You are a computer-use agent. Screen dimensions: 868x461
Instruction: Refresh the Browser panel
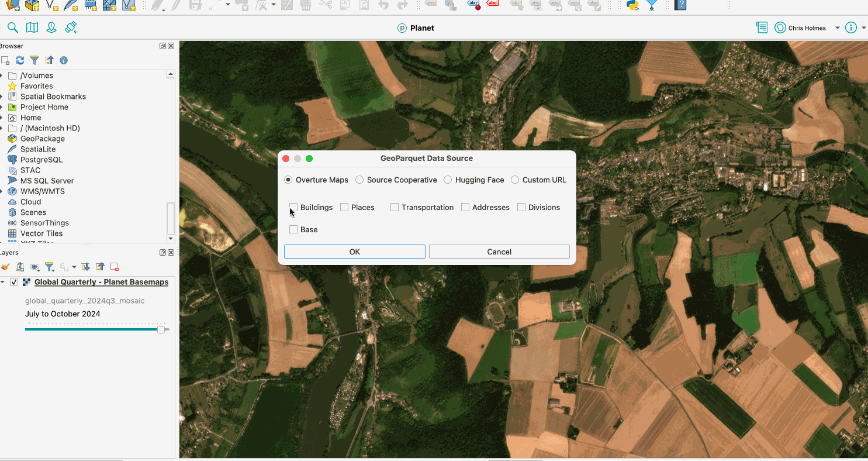[x=20, y=60]
